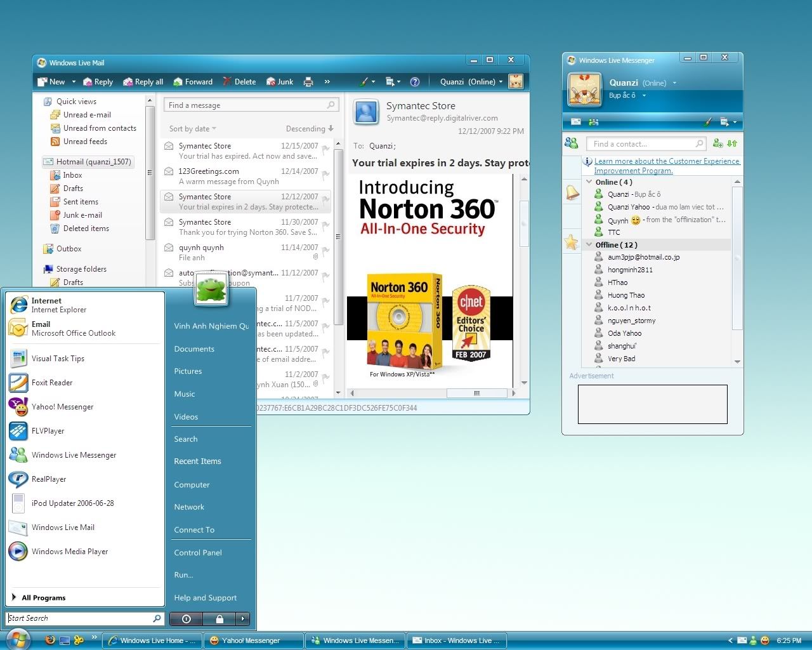Click the Find a message search field
The height and width of the screenshot is (650, 812).
coord(251,105)
